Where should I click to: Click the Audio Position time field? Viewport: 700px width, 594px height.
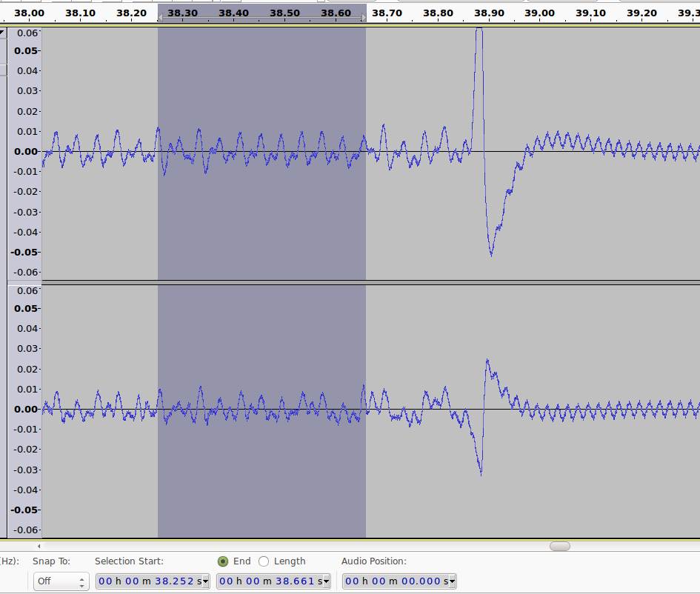point(396,581)
